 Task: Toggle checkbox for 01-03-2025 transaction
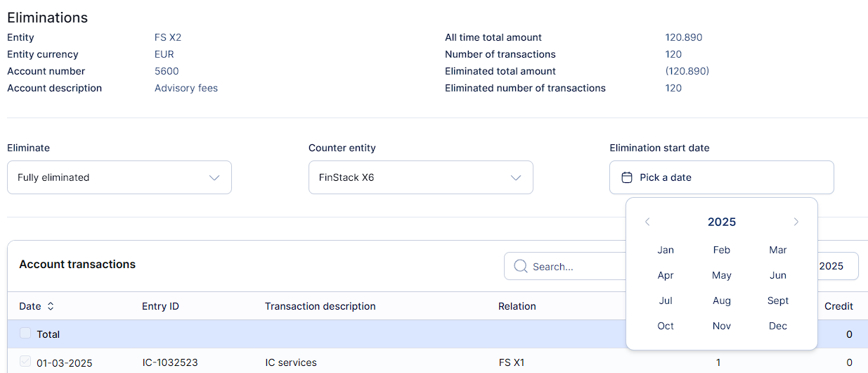tap(25, 362)
